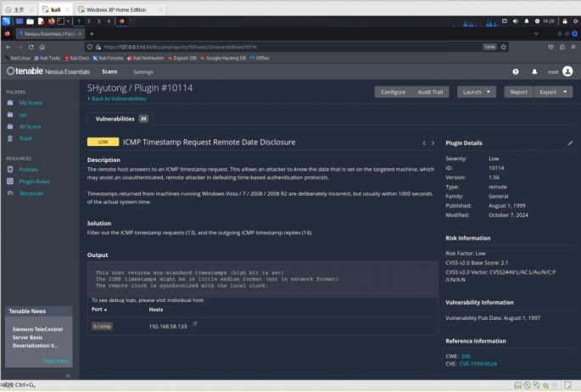This screenshot has height=392, width=581.
Task: Expand the Firefox list all tabs chevron
Action: 536,34
